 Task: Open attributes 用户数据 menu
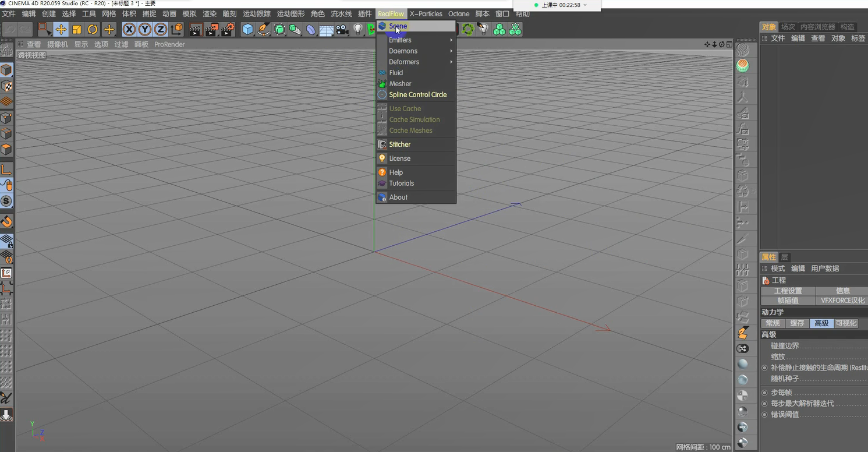click(x=825, y=269)
